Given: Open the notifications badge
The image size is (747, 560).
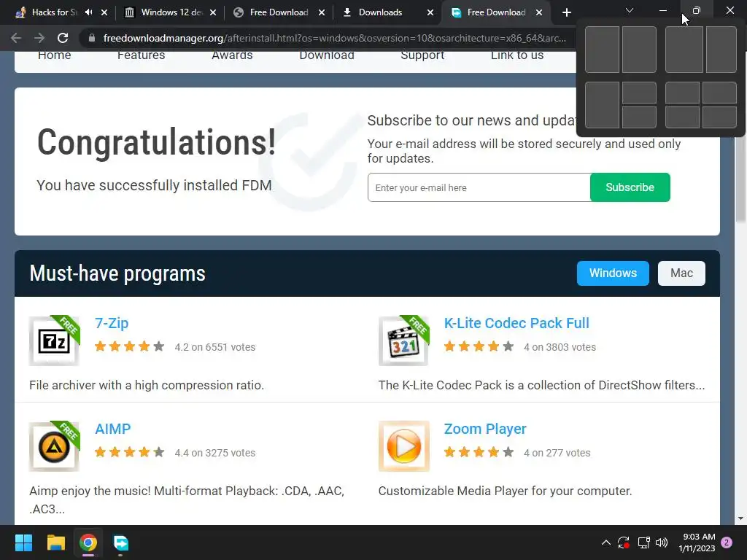Looking at the screenshot, I should (727, 542).
